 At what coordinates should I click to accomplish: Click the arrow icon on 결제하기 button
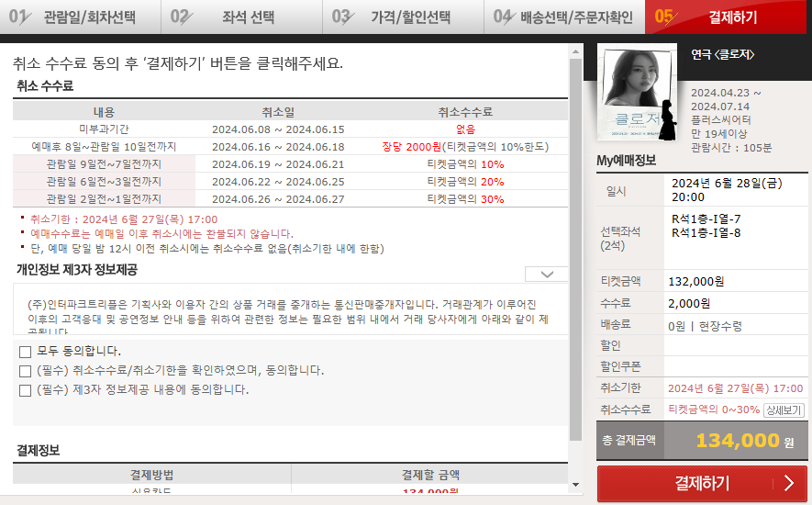coord(789,483)
